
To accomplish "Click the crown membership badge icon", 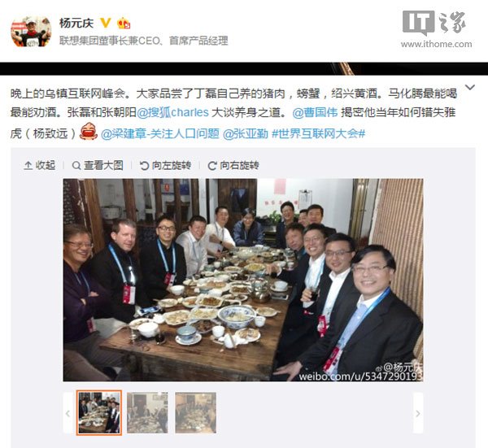I will 124,23.
